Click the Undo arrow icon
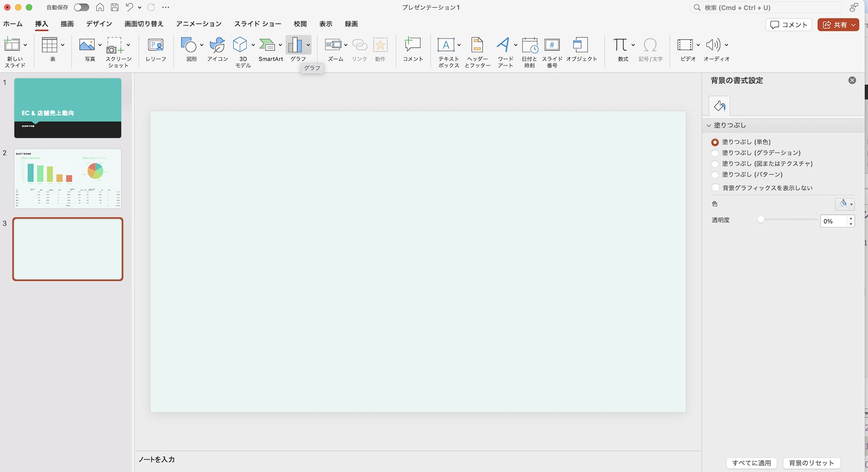This screenshot has width=868, height=472. click(x=130, y=7)
